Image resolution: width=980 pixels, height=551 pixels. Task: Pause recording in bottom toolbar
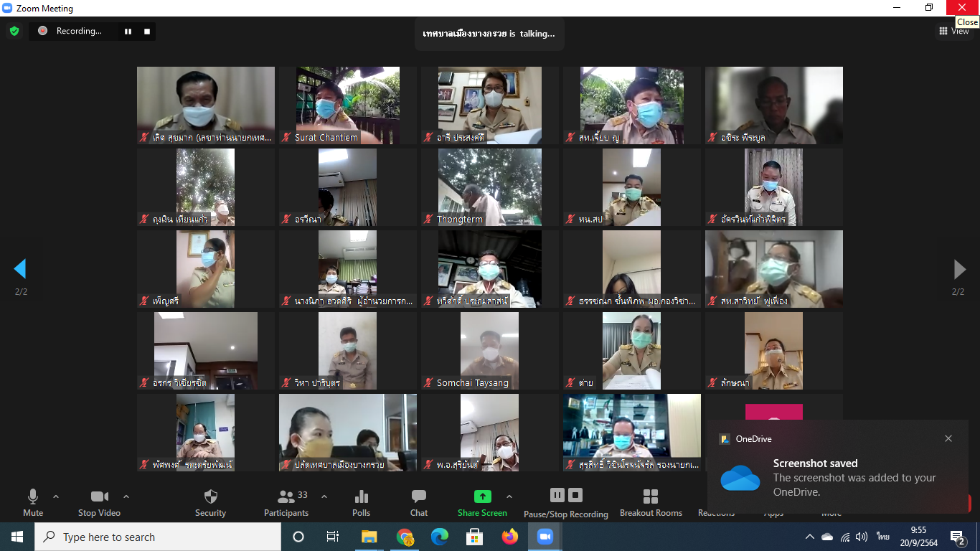point(557,495)
